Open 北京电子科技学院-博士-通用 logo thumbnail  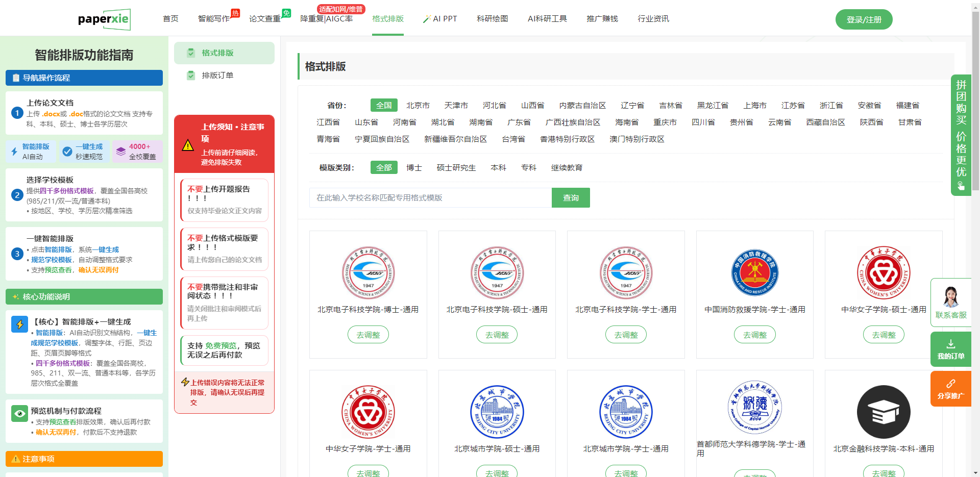coord(368,273)
